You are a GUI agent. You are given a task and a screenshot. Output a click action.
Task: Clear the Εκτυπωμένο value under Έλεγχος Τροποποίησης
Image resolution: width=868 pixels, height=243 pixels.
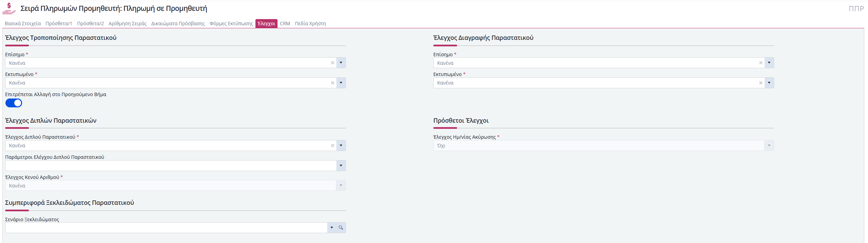pyautogui.click(x=333, y=83)
